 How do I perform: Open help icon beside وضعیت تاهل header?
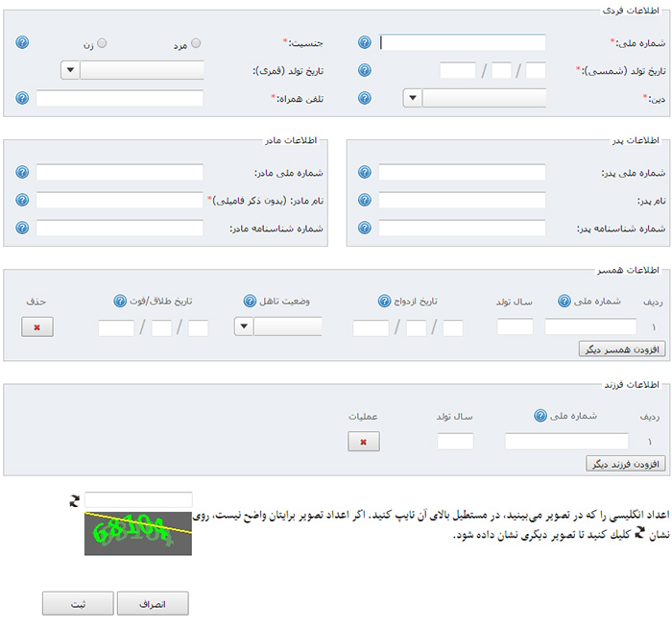250,301
